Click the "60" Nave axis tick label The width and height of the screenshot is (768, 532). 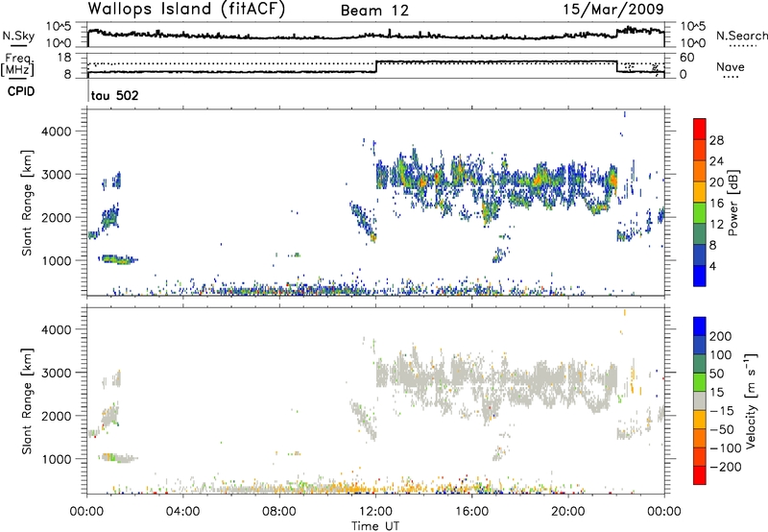click(x=686, y=58)
